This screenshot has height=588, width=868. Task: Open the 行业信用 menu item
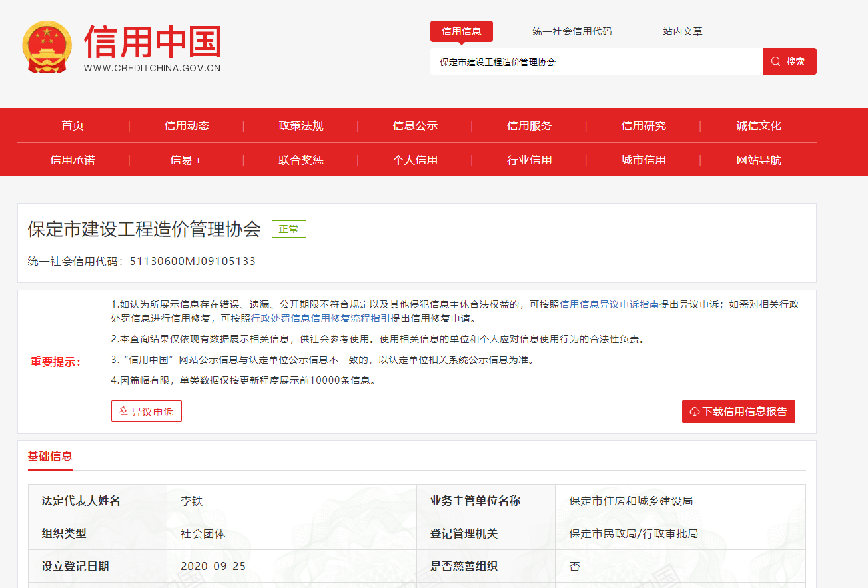[x=529, y=160]
